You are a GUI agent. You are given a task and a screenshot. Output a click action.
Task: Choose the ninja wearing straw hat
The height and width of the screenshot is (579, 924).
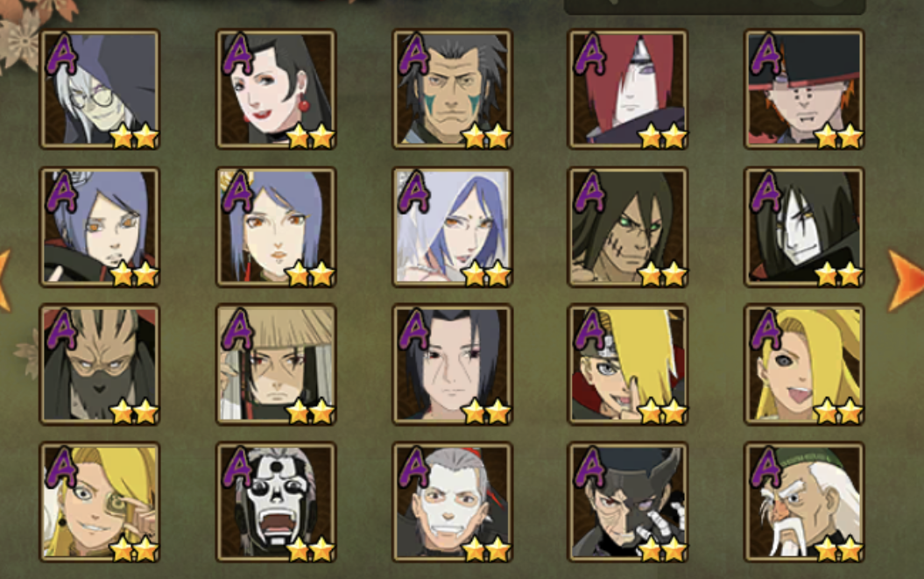pos(276,364)
